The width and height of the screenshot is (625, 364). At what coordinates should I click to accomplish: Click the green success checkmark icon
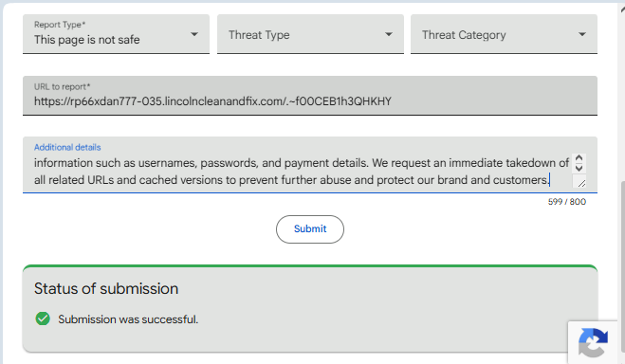(x=43, y=318)
